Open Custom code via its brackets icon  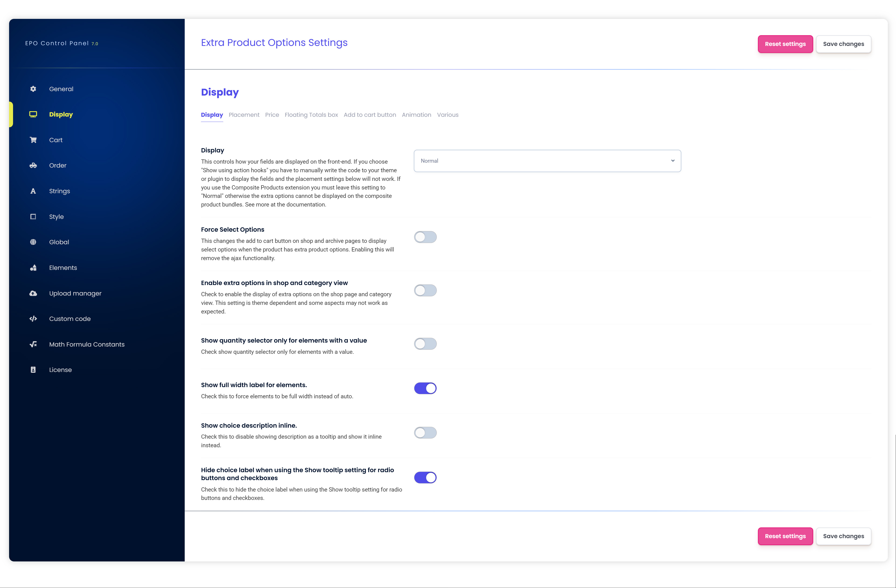[33, 319]
